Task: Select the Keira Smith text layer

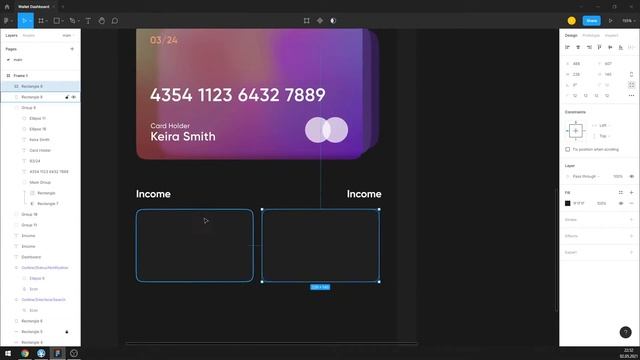Action: 40,140
